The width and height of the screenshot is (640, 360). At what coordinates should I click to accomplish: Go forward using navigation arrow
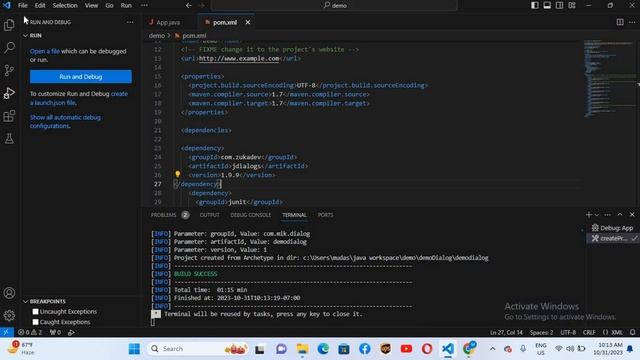[202, 5]
